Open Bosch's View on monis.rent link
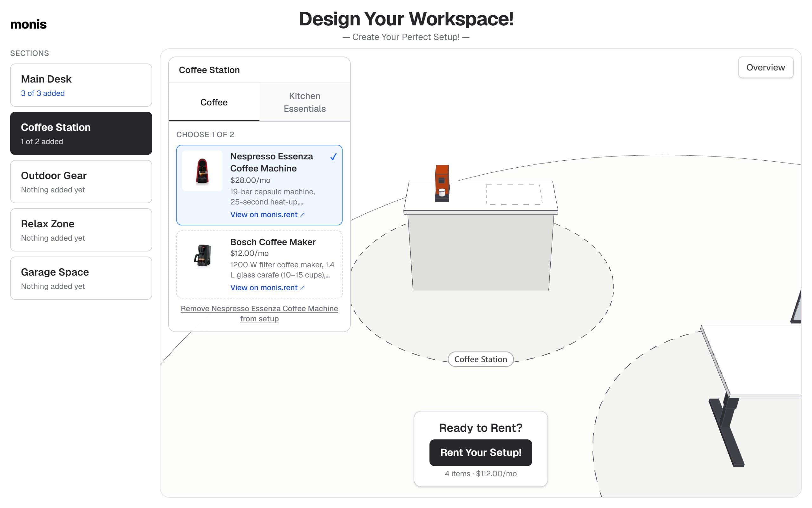Image resolution: width=812 pixels, height=508 pixels. click(267, 288)
